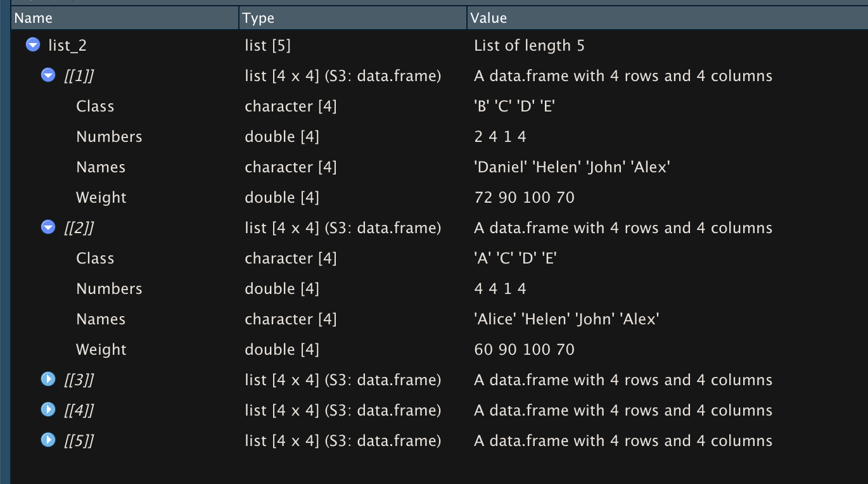The width and height of the screenshot is (868, 484).
Task: Click the Value column header
Action: tap(488, 18)
